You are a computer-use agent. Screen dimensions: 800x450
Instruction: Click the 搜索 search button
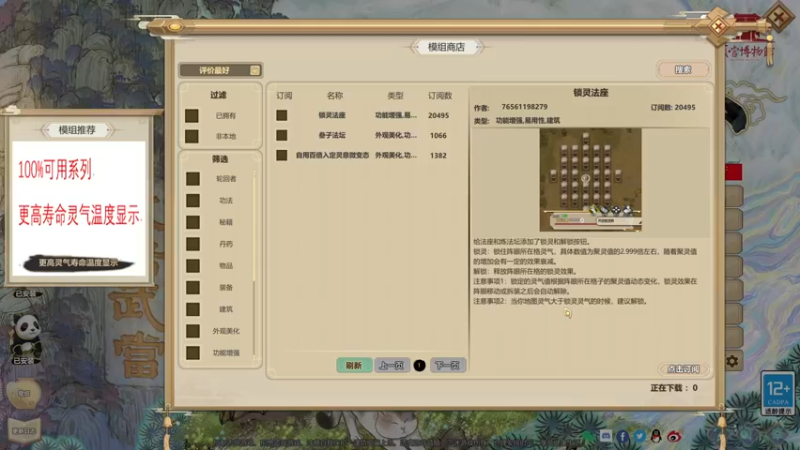pyautogui.click(x=683, y=69)
